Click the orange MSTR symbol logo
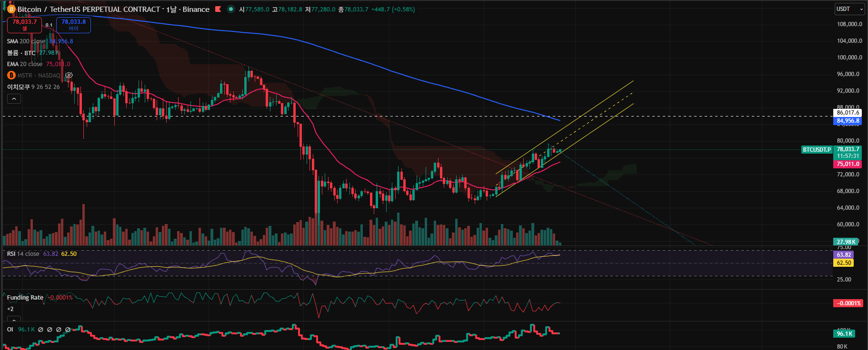Image resolution: width=868 pixels, height=350 pixels. click(x=11, y=75)
